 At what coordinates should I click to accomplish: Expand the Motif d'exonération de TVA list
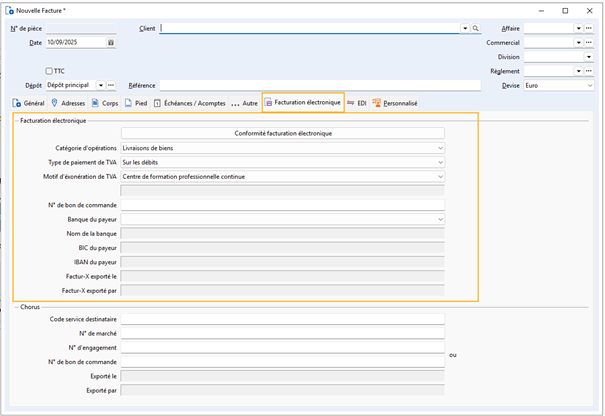[440, 176]
